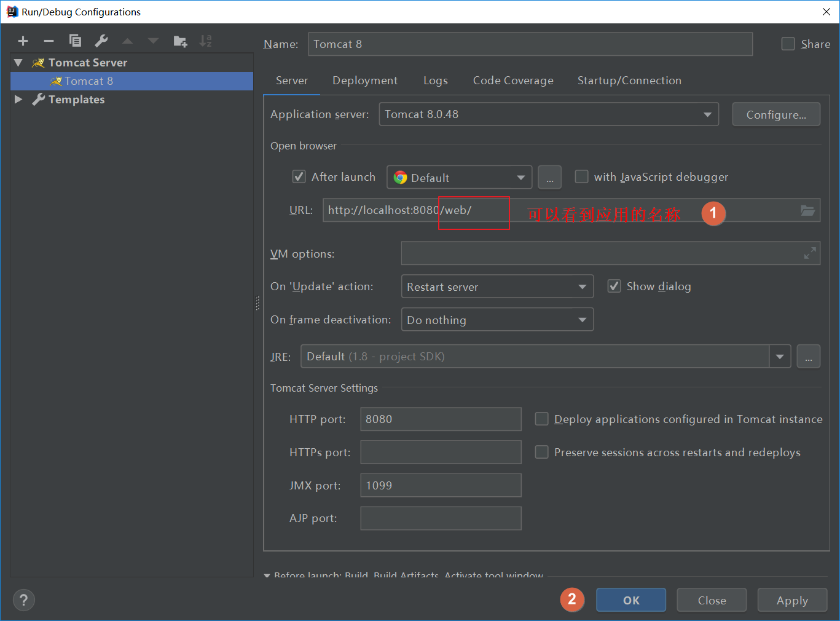Toggle Show dialog checkbox
This screenshot has height=621, width=840.
(x=614, y=287)
